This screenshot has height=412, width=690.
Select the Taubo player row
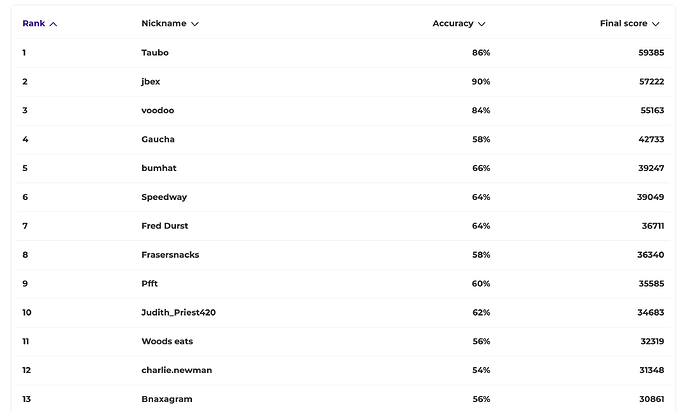[x=343, y=53]
